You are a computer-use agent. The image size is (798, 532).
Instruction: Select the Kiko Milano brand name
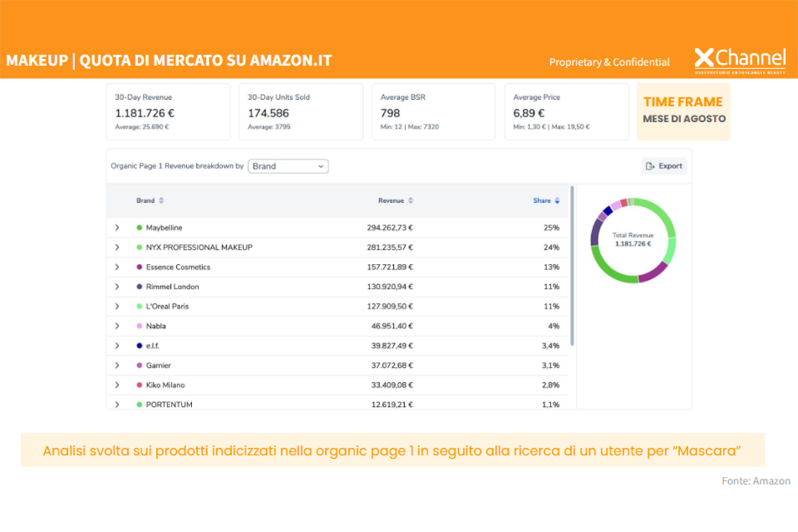pos(166,385)
